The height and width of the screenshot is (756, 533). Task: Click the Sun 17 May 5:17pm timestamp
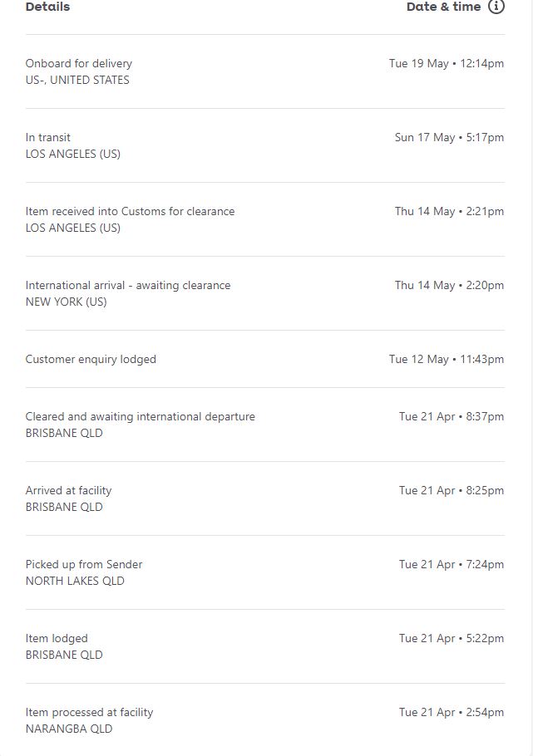[x=449, y=137]
